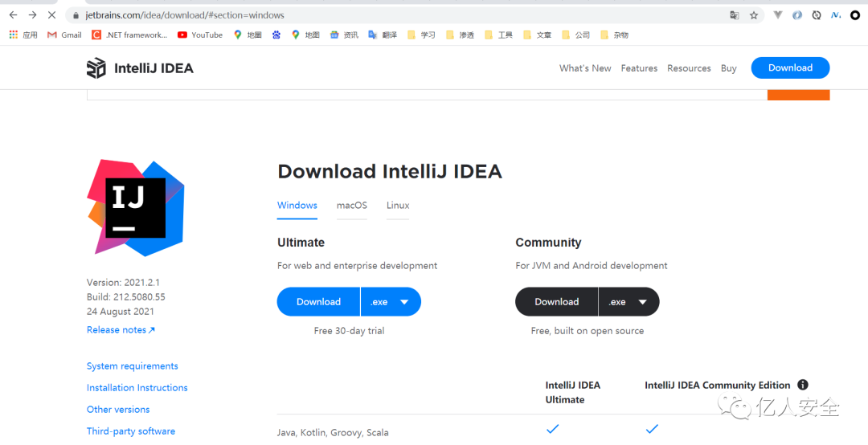Download the Ultimate edition

(318, 302)
